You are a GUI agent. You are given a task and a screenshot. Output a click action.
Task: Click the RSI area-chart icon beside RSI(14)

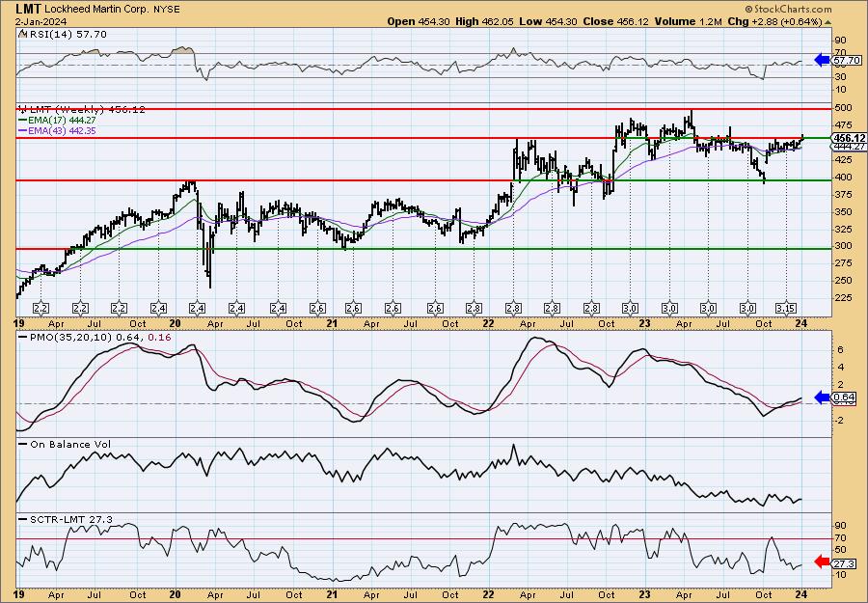(x=22, y=34)
